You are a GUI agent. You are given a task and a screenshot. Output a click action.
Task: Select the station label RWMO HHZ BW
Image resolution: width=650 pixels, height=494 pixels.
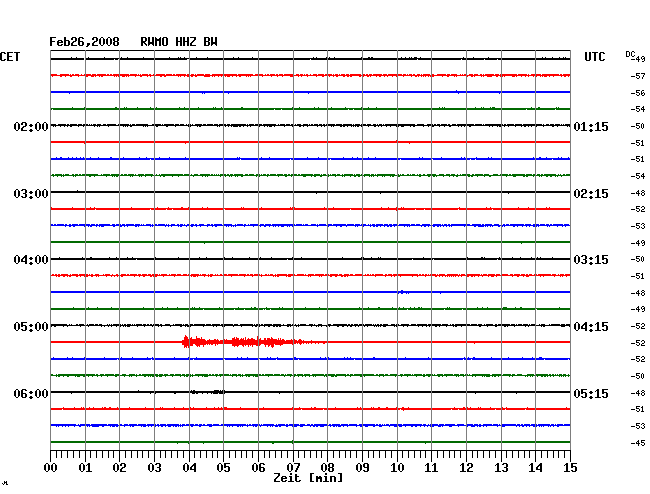(179, 42)
